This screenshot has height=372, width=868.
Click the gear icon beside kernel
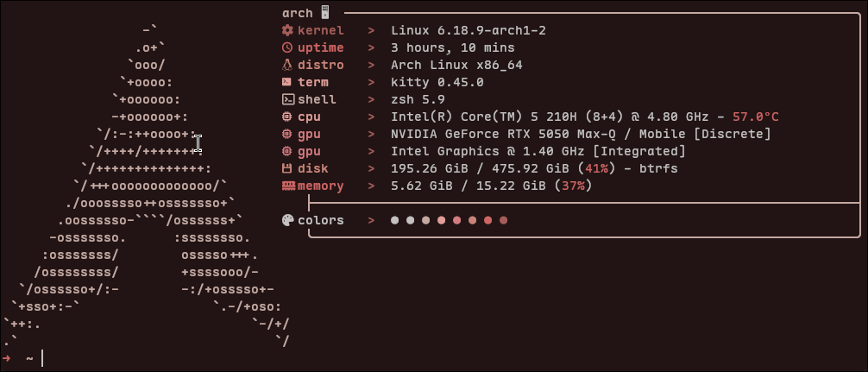pyautogui.click(x=286, y=30)
